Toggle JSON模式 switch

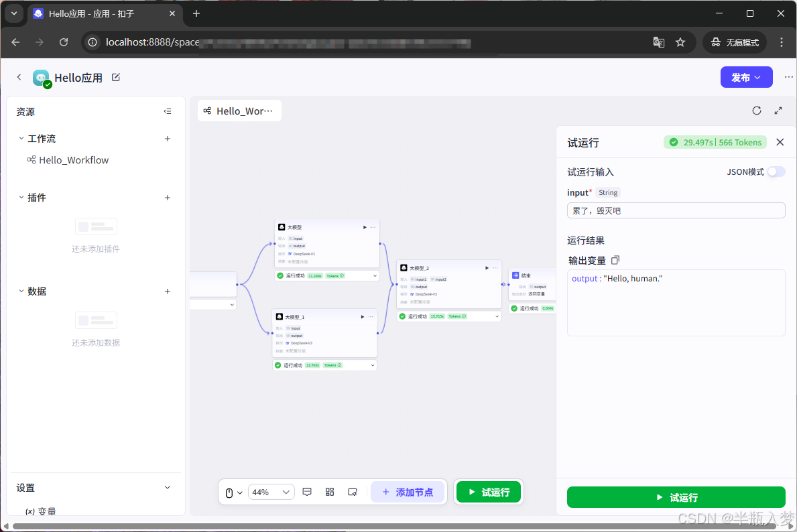[x=776, y=172]
